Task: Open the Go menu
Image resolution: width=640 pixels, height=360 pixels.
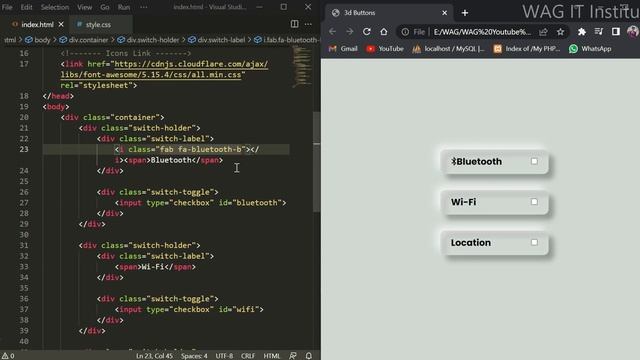Action: [x=105, y=7]
